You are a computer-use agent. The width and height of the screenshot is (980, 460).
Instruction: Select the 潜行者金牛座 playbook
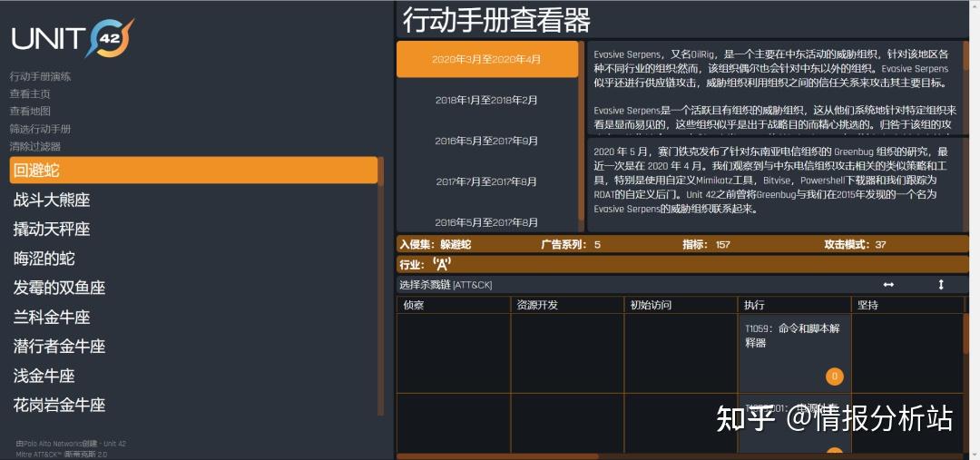tap(193, 347)
